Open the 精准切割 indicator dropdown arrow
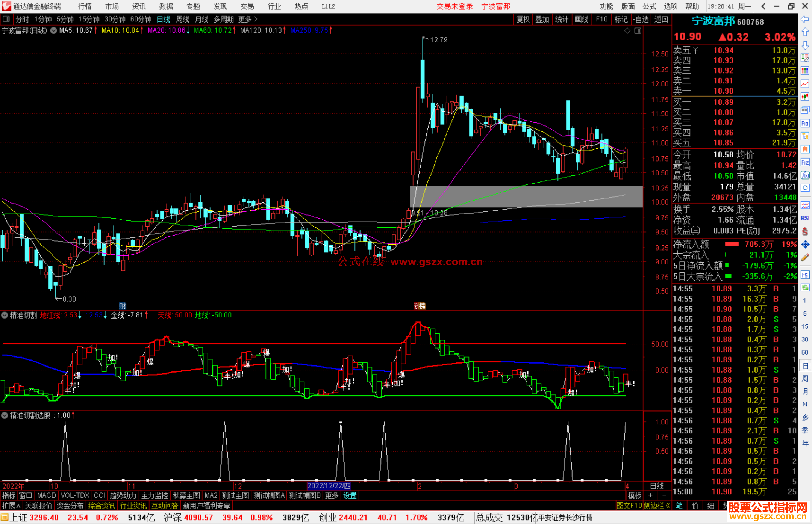 pos(5,315)
